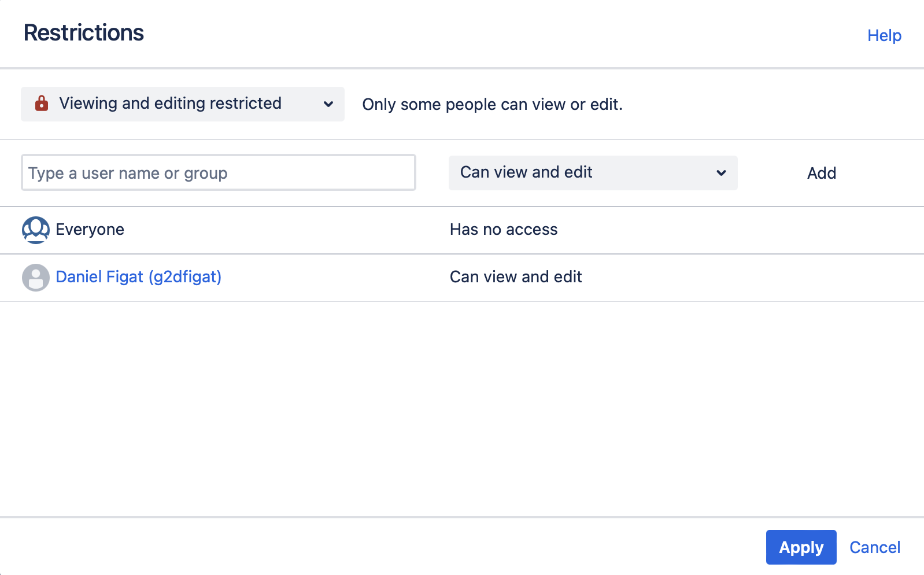Click the Has no access text
The width and height of the screenshot is (924, 575).
tap(504, 230)
